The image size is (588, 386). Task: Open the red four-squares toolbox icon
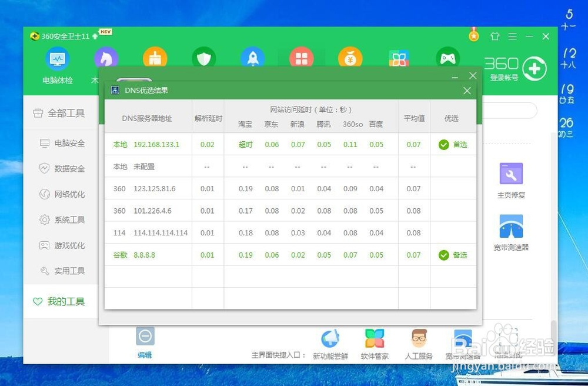tap(302, 58)
